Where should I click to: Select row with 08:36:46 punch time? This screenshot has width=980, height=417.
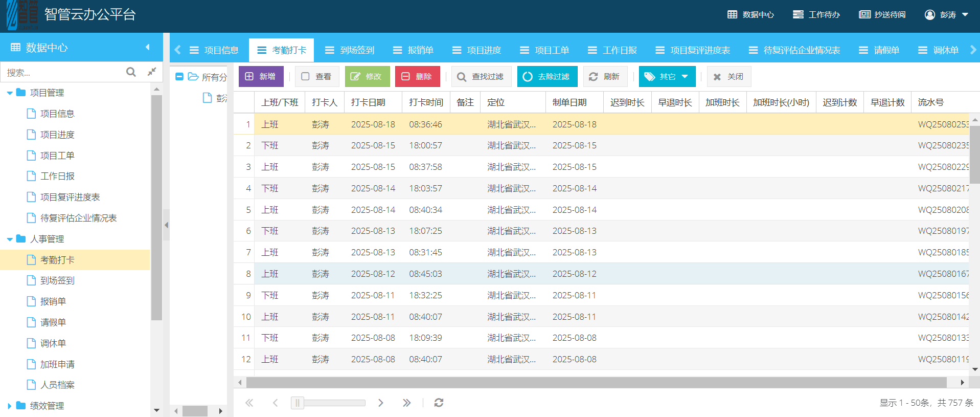(601, 124)
